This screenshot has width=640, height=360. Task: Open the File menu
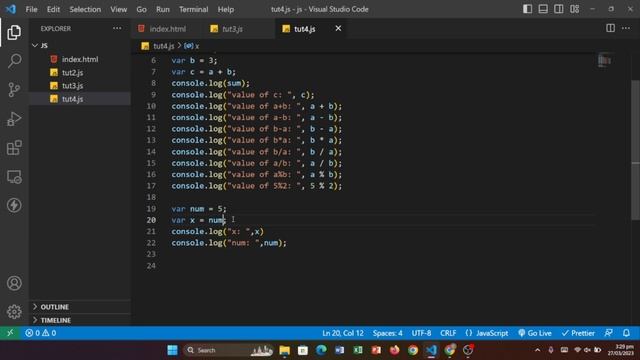pyautogui.click(x=31, y=9)
